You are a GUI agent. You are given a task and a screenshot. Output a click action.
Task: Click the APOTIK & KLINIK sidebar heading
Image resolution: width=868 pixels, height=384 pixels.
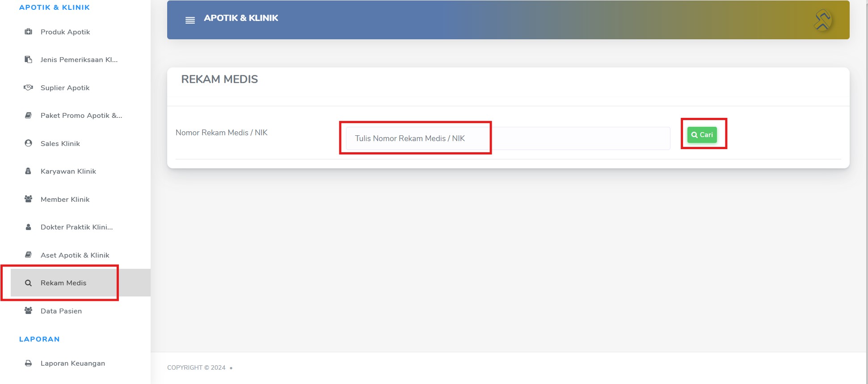(55, 8)
